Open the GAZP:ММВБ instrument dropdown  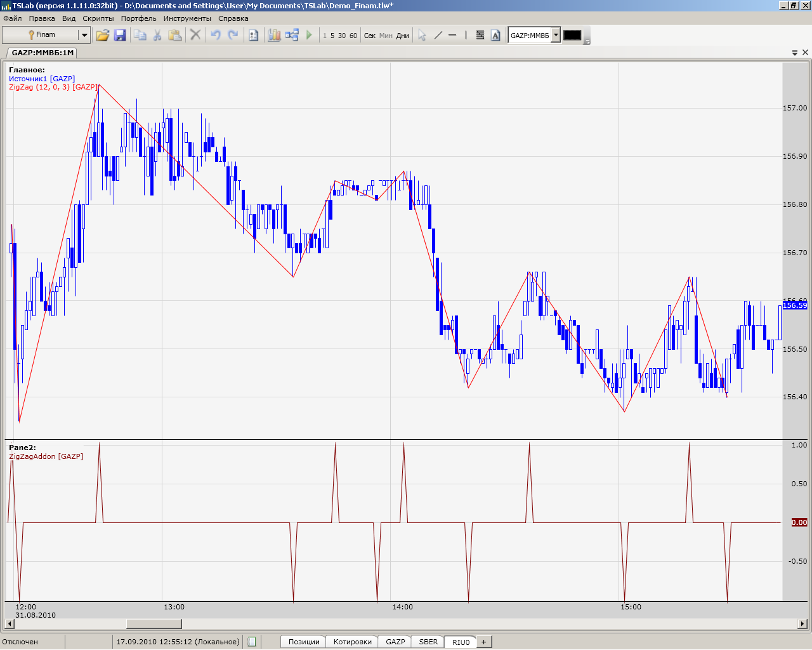(x=556, y=36)
